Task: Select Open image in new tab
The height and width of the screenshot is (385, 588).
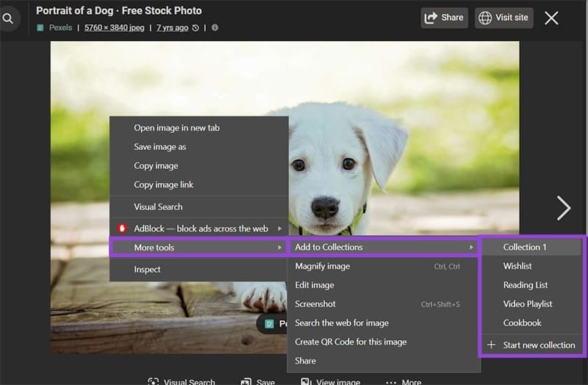Action: [176, 128]
